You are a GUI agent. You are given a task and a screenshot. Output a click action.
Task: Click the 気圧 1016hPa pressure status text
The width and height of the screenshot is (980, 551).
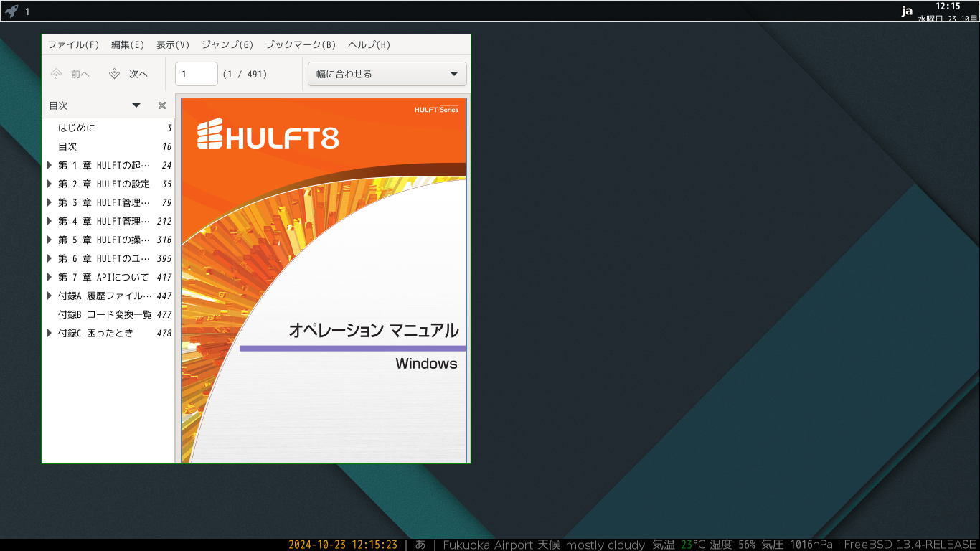(797, 545)
